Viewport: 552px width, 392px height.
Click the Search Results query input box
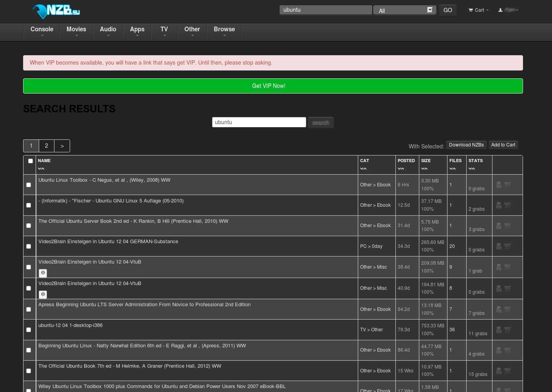click(259, 122)
